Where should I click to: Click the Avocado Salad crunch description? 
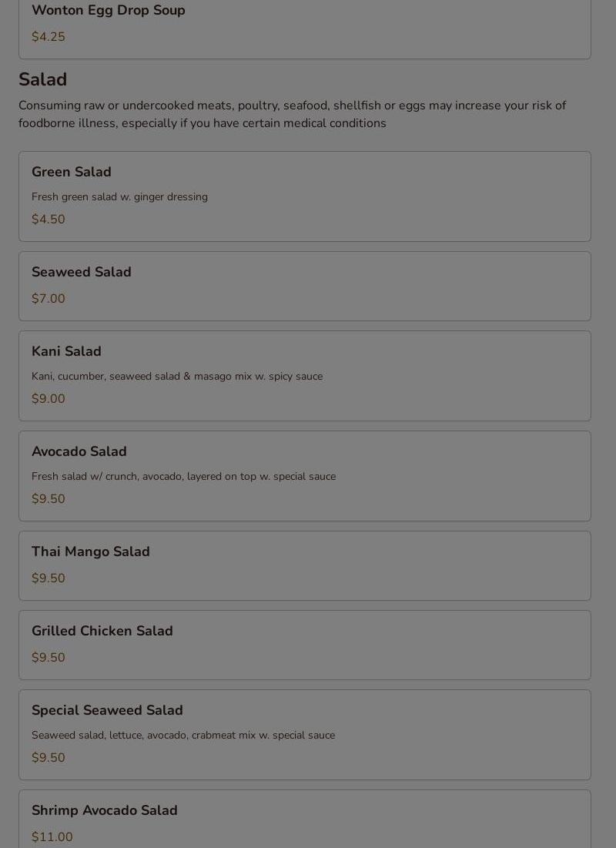183,477
